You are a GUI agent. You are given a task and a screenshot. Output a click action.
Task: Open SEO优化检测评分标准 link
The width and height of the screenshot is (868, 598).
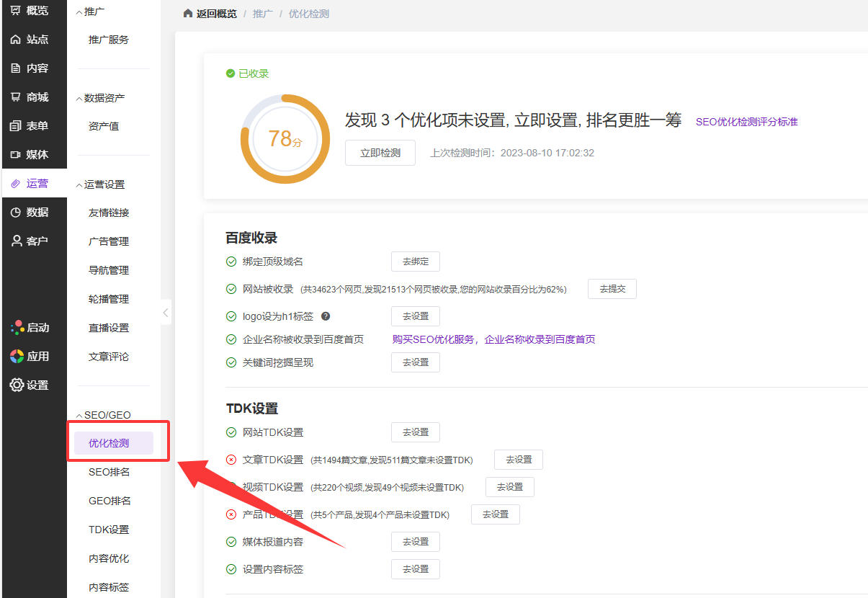click(x=746, y=122)
